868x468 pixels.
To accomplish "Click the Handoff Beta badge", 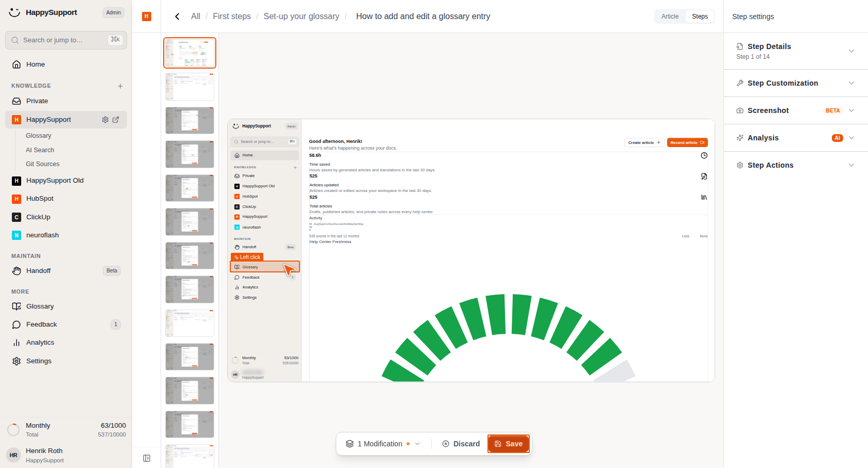I will coord(112,271).
